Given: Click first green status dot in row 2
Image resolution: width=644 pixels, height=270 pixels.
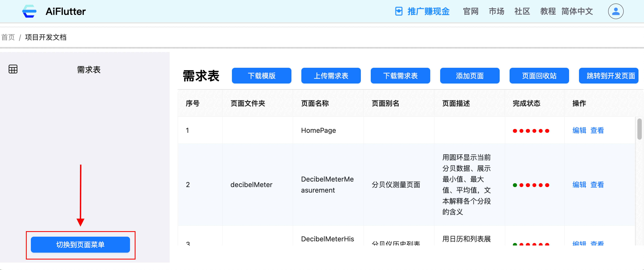Looking at the screenshot, I should tap(515, 185).
